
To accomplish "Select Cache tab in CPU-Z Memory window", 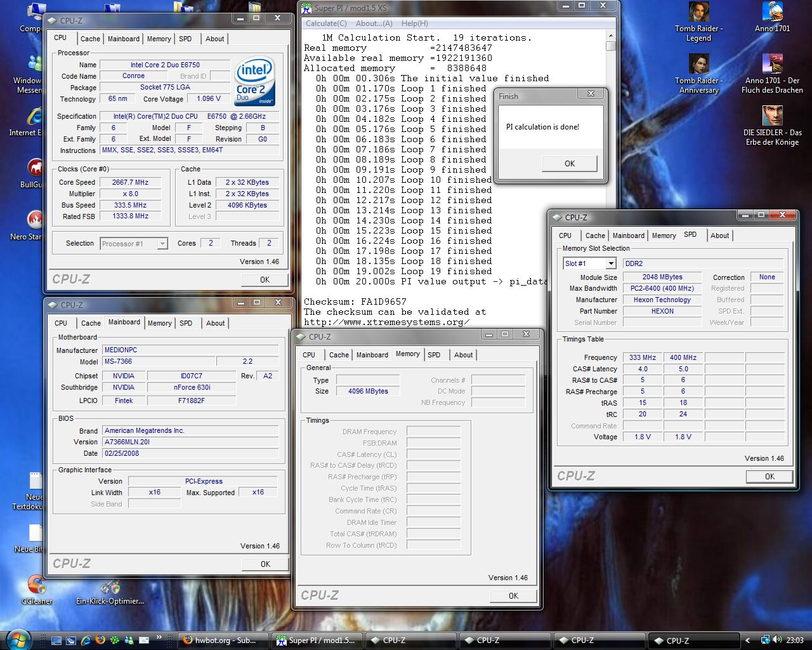I will tap(339, 355).
